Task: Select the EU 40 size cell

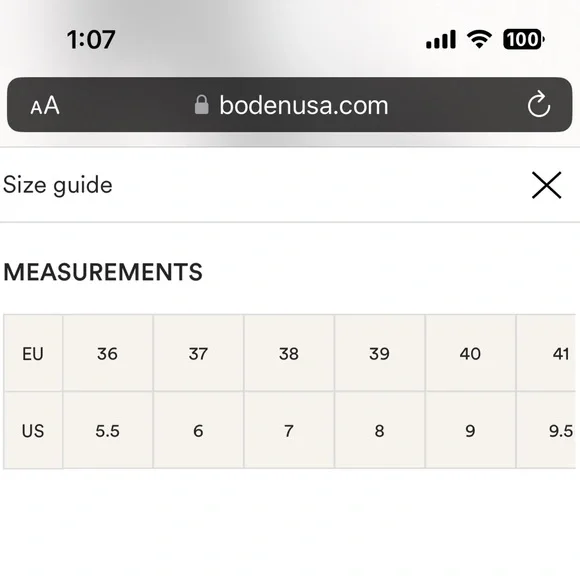Action: (470, 353)
